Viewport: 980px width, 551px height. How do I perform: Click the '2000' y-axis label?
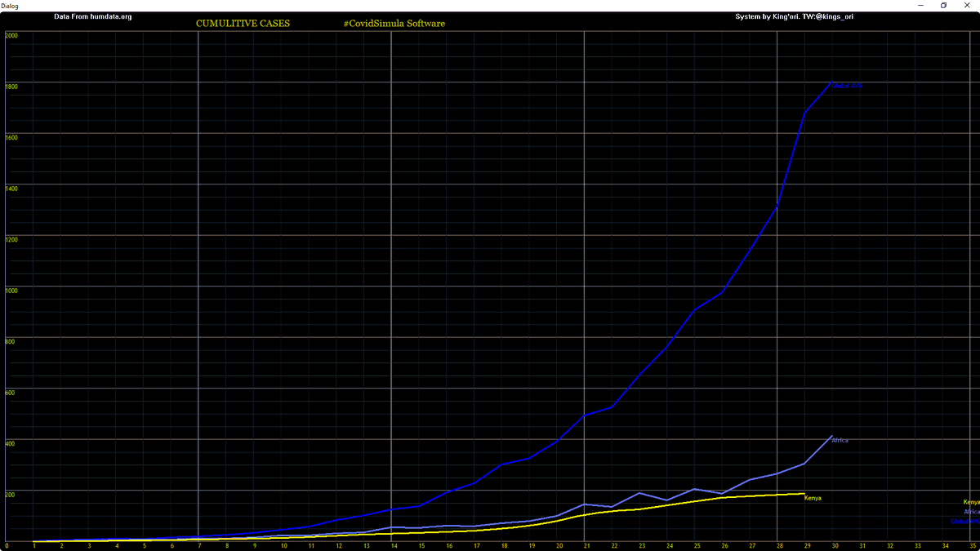click(11, 36)
